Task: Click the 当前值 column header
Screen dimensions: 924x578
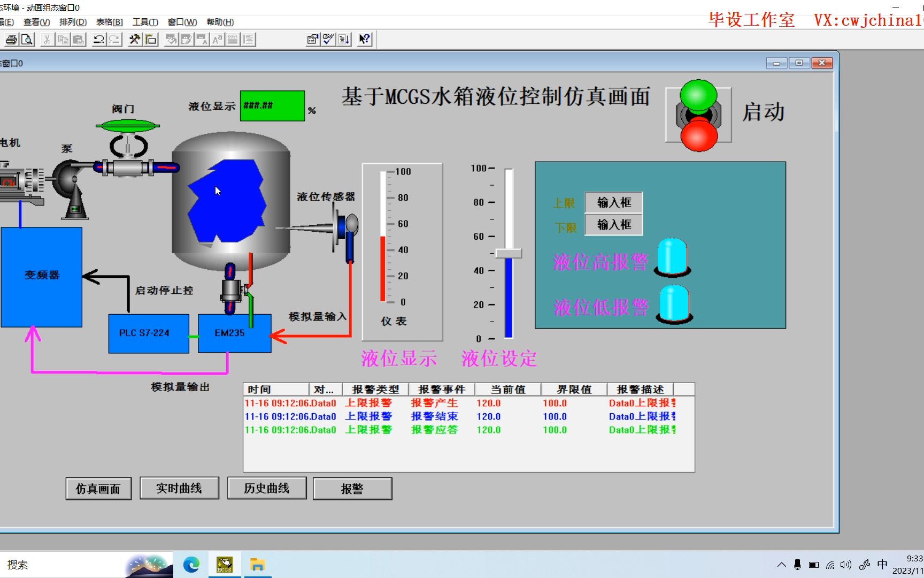Action: coord(508,389)
